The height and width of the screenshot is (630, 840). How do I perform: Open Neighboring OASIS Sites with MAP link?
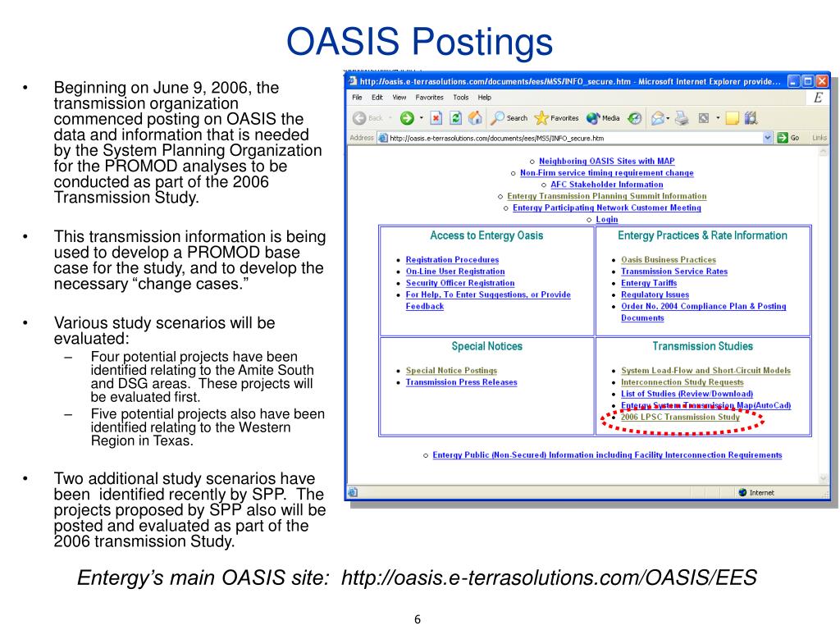[x=606, y=161]
